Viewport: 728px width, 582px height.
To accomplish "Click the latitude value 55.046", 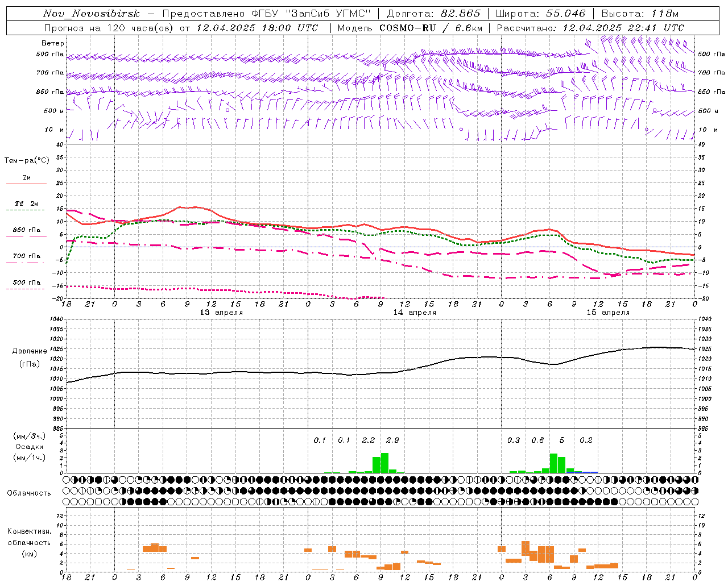I will coord(566,14).
